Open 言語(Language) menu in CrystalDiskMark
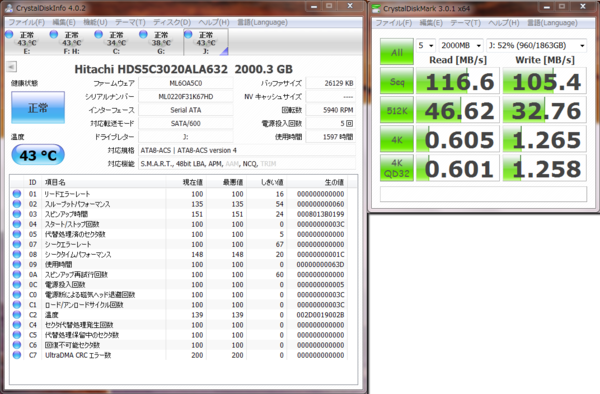The height and width of the screenshot is (394, 600). (x=552, y=23)
